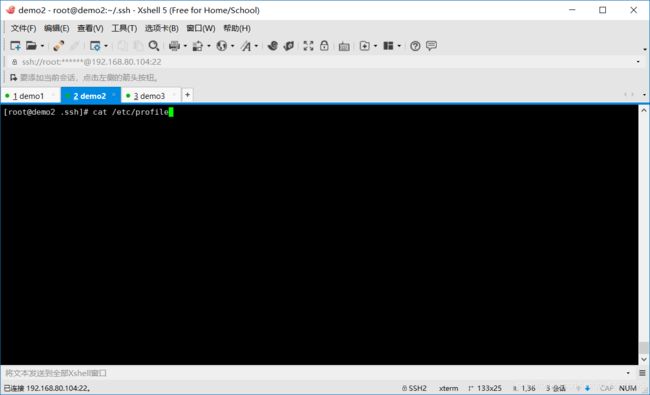Screen dimensions: 650x395
Task: Click the layout arrangement icon
Action: pos(388,46)
